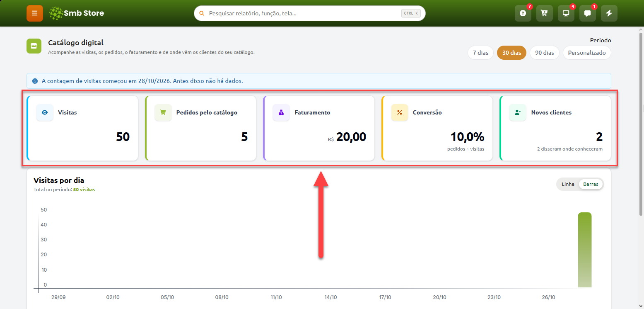Screen dimensions: 644x309
Task: Click the Pedidos pelo catálogo value 5
Action: [244, 137]
